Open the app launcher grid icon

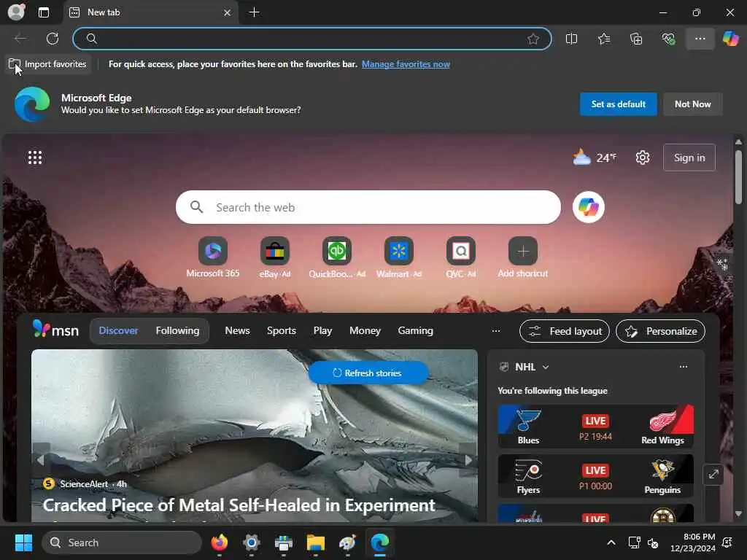[x=35, y=157]
